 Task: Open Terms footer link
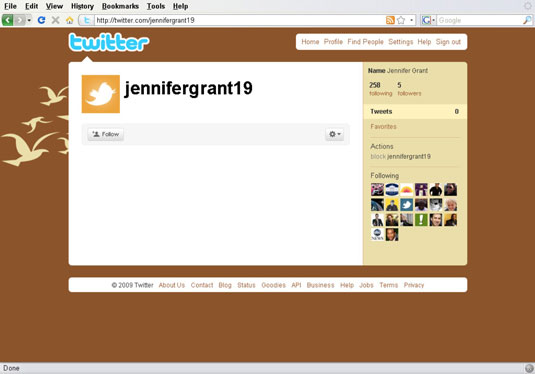coord(389,285)
